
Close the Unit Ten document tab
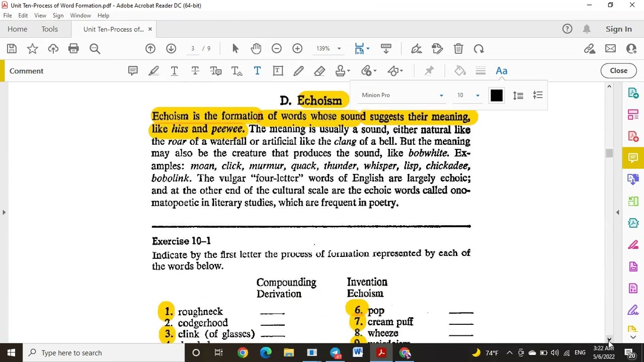coord(149,29)
